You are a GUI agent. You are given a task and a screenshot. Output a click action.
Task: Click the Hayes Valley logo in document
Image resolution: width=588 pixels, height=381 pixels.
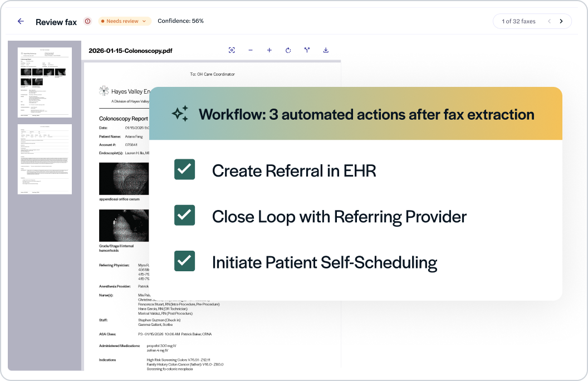point(104,91)
